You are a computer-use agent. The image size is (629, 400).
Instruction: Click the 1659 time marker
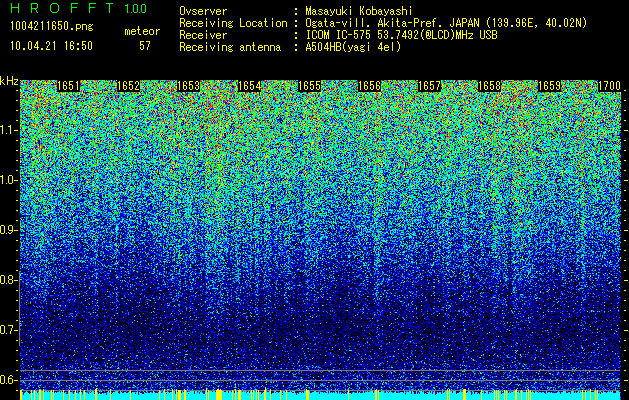tap(549, 86)
